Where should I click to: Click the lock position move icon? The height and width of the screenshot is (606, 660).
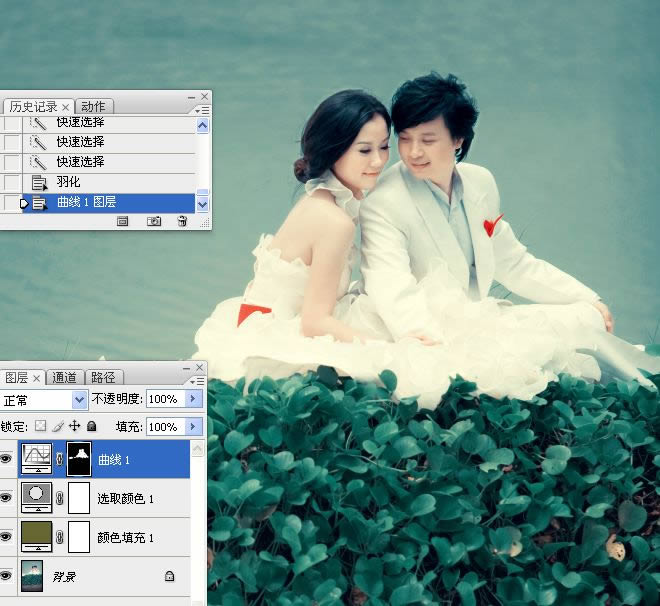[x=74, y=426]
